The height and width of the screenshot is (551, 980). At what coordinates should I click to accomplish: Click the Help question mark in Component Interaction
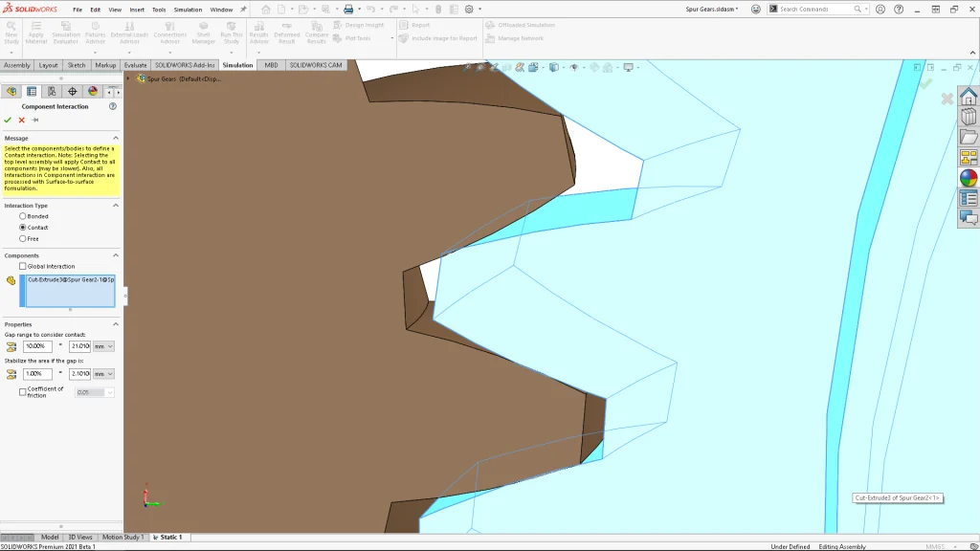(113, 106)
